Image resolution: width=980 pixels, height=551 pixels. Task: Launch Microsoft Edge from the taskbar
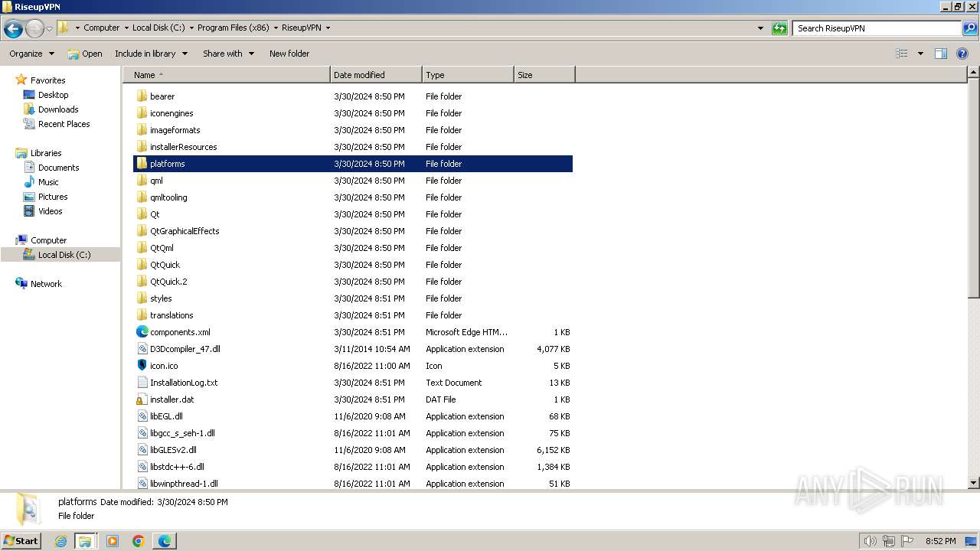[165, 541]
